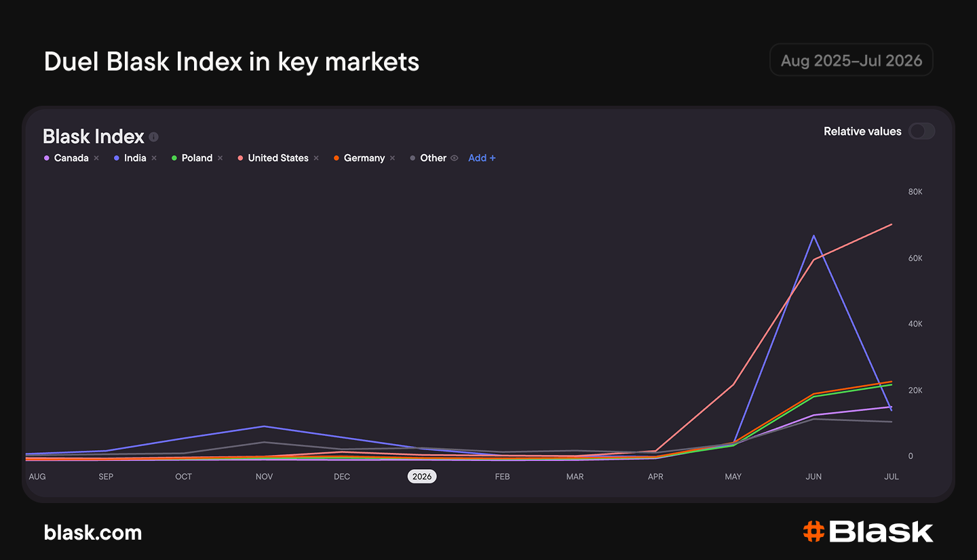The height and width of the screenshot is (560, 977).
Task: Enable the Relative values switch
Action: pos(922,131)
